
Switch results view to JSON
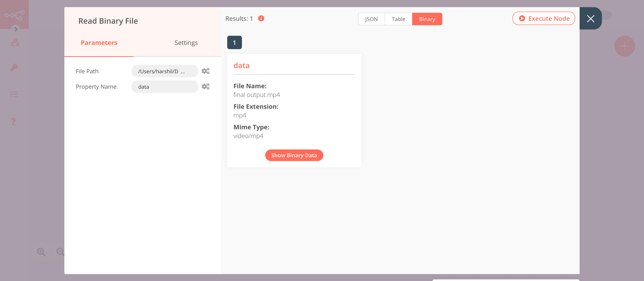coord(371,19)
